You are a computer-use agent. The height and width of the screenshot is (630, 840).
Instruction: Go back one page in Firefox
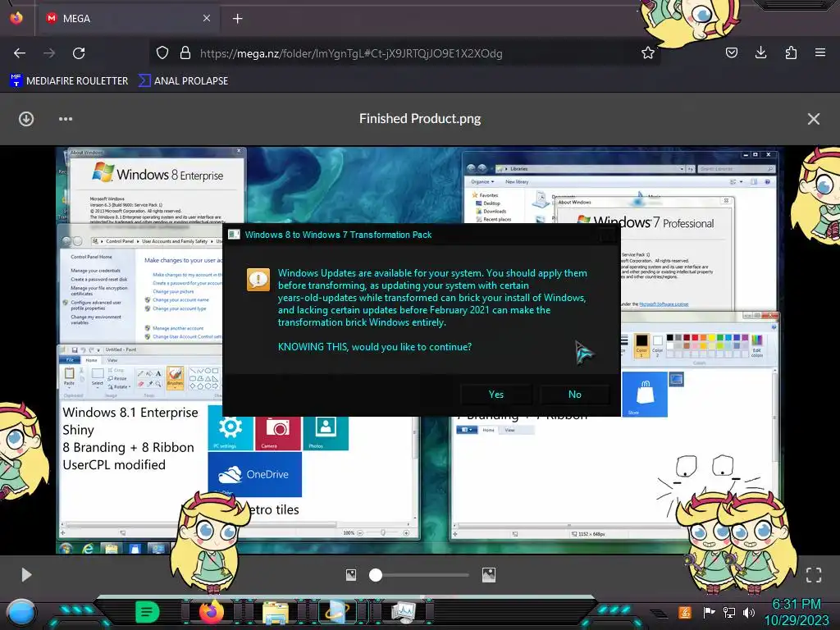20,53
